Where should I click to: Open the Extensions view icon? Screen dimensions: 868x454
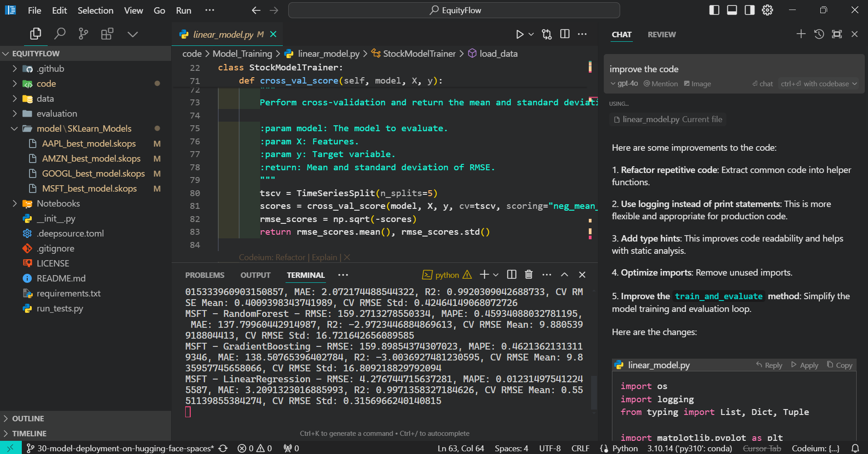107,34
